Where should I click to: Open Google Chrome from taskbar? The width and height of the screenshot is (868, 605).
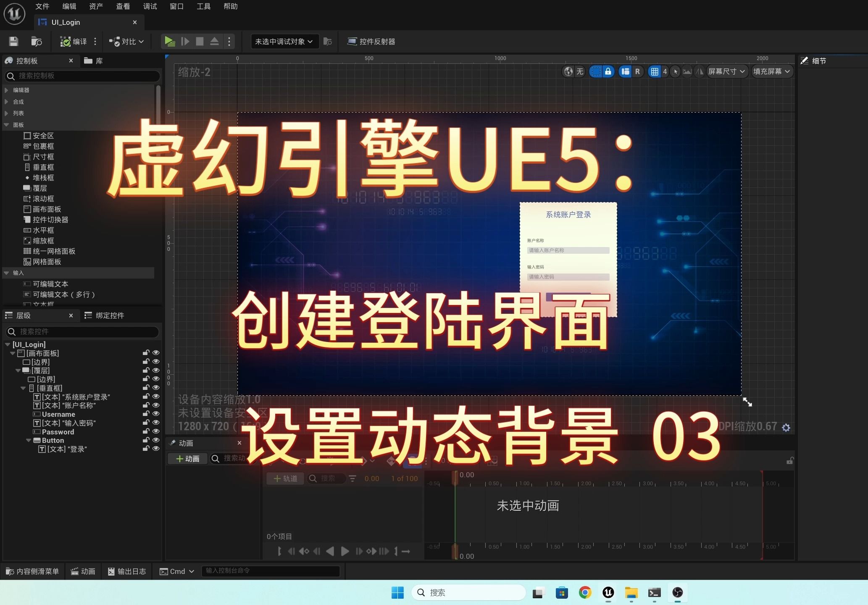click(x=585, y=592)
